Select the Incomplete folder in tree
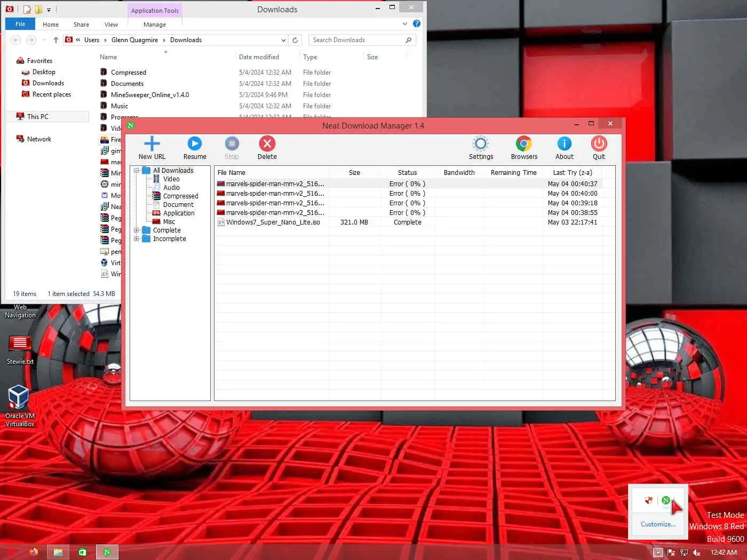This screenshot has height=560, width=747. click(169, 239)
